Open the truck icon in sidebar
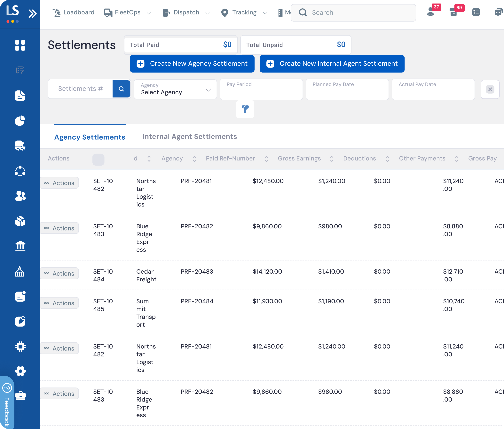 (x=20, y=146)
